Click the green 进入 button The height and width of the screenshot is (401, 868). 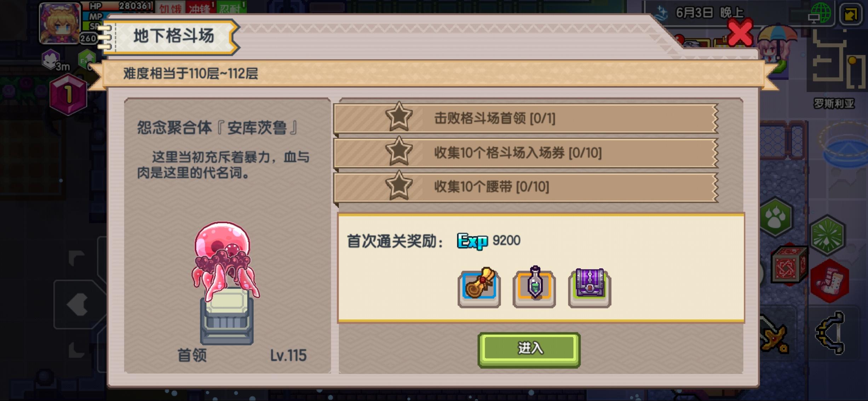click(x=529, y=350)
